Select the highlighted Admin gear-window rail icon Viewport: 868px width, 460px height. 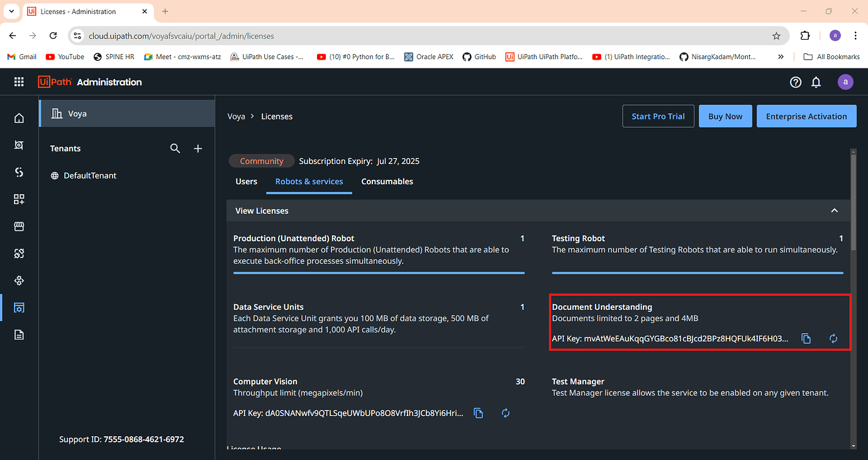pos(19,307)
